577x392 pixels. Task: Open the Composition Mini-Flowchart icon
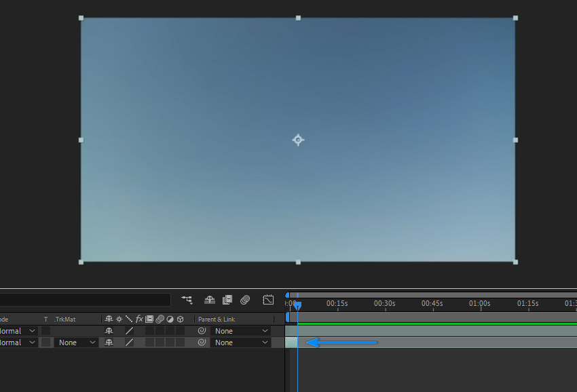(187, 300)
